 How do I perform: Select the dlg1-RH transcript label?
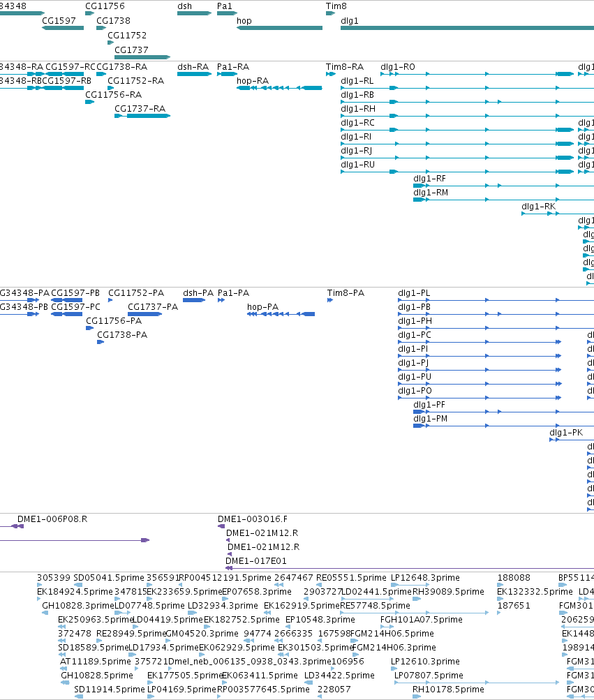point(358,109)
